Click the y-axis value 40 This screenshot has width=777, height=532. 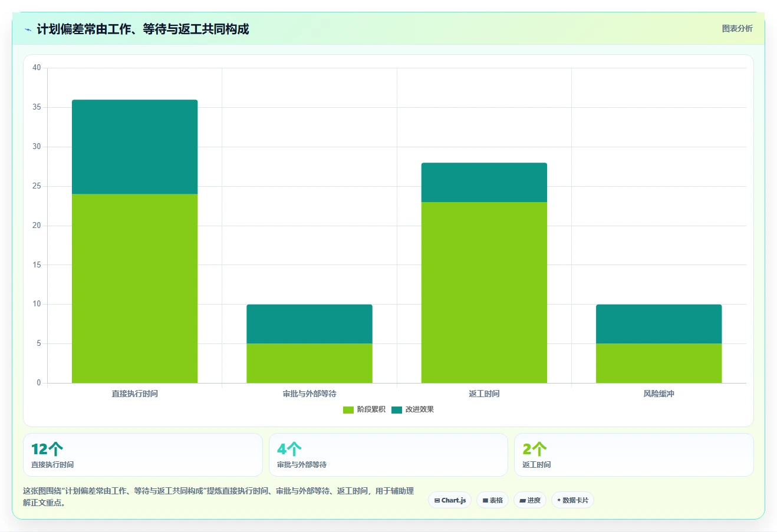click(37, 68)
